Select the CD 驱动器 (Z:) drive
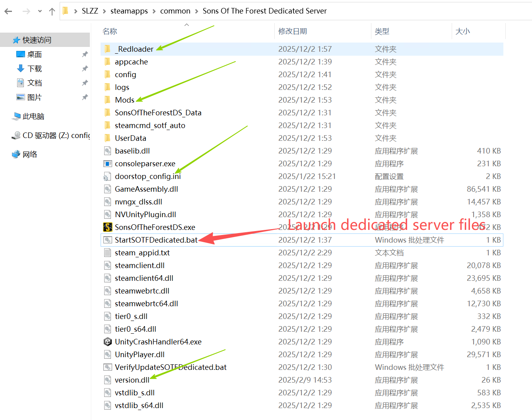The image size is (532, 420). [56, 136]
